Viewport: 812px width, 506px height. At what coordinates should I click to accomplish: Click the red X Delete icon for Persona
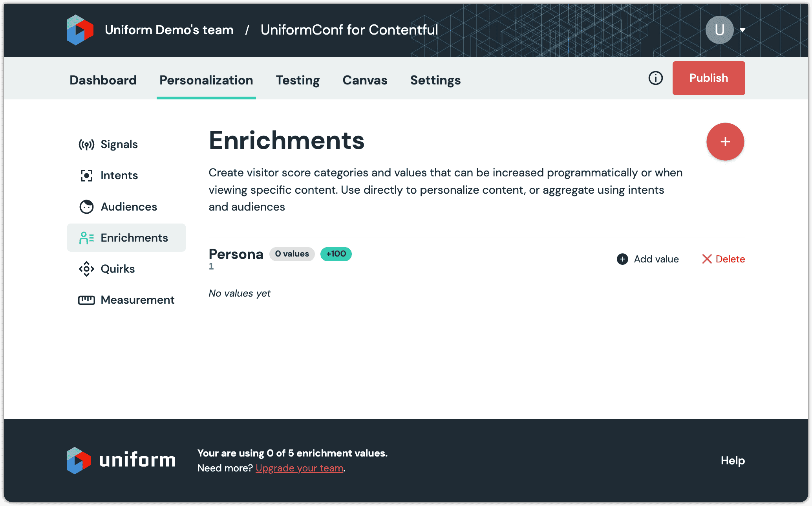click(707, 259)
